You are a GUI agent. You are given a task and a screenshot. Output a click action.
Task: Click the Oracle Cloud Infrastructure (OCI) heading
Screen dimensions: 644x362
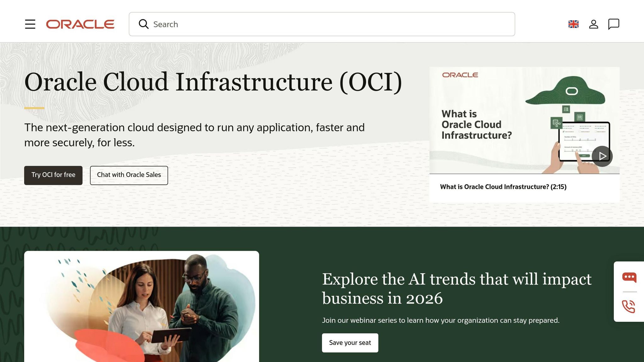coord(213,82)
